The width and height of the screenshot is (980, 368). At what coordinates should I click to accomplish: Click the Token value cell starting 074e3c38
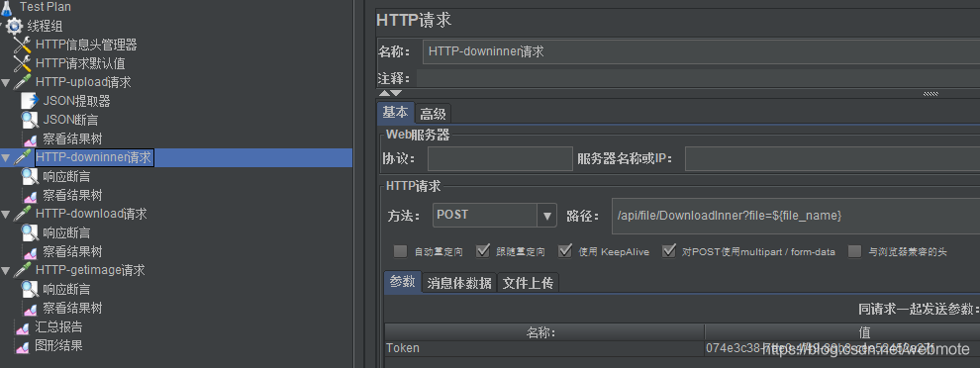[841, 348]
